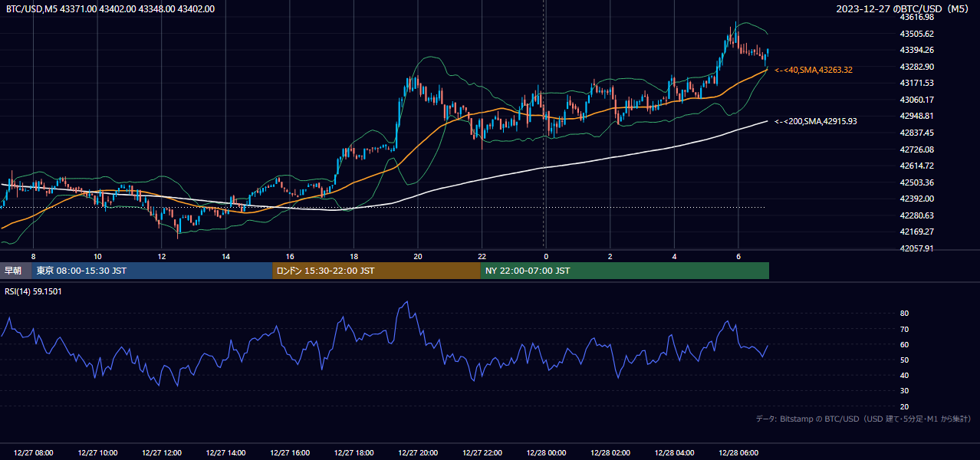Click midnight hour label 0 under price chart

pos(546,256)
